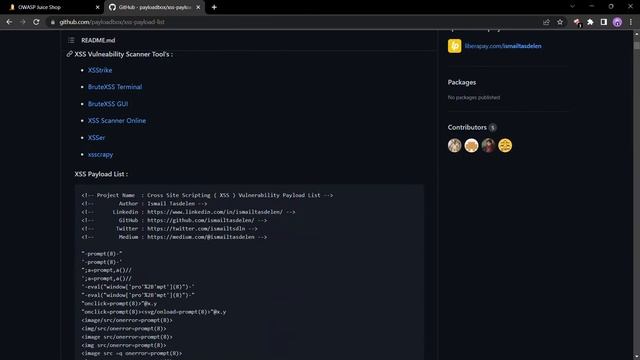The height and width of the screenshot is (360, 640).
Task: Open the first contributor avatar
Action: tap(454, 145)
